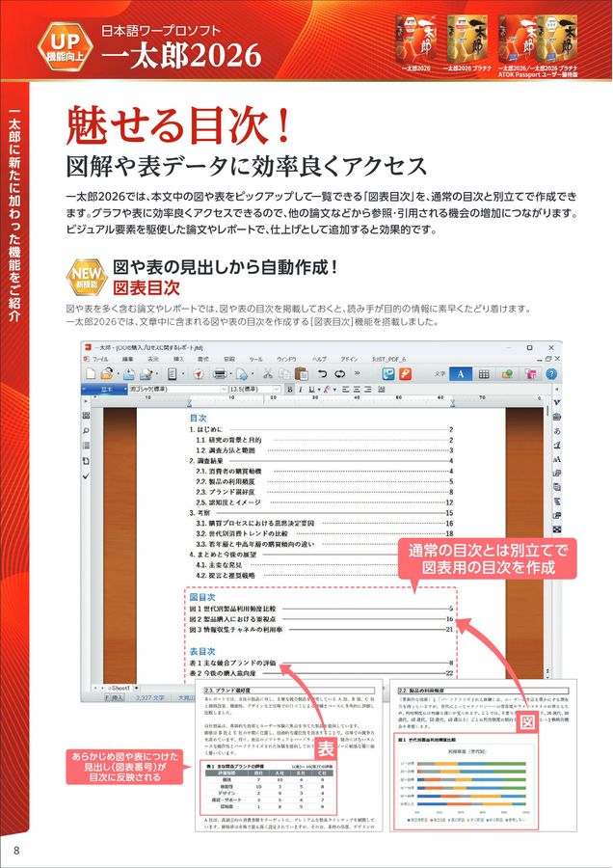Click the 図目次 heading in document
613x868 pixels.
[202, 597]
